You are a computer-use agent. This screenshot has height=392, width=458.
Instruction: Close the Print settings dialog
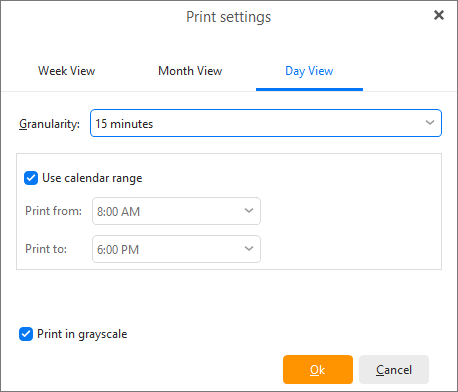click(439, 15)
